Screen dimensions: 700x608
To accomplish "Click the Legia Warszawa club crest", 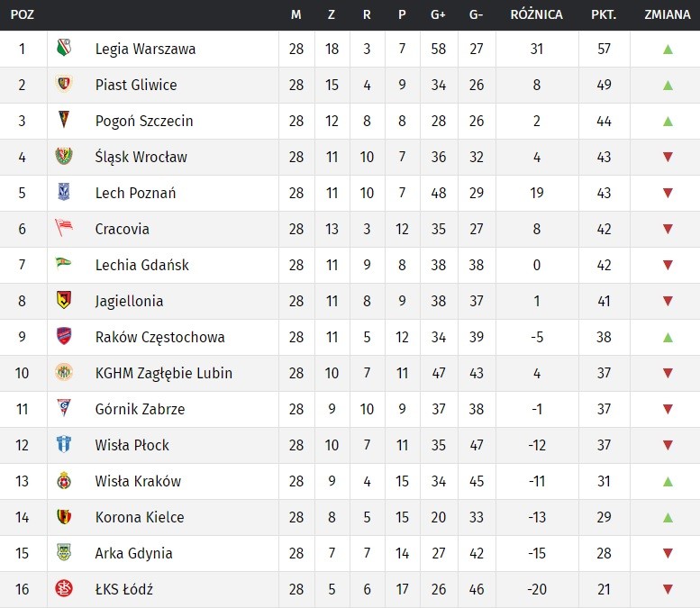I will pyautogui.click(x=64, y=49).
